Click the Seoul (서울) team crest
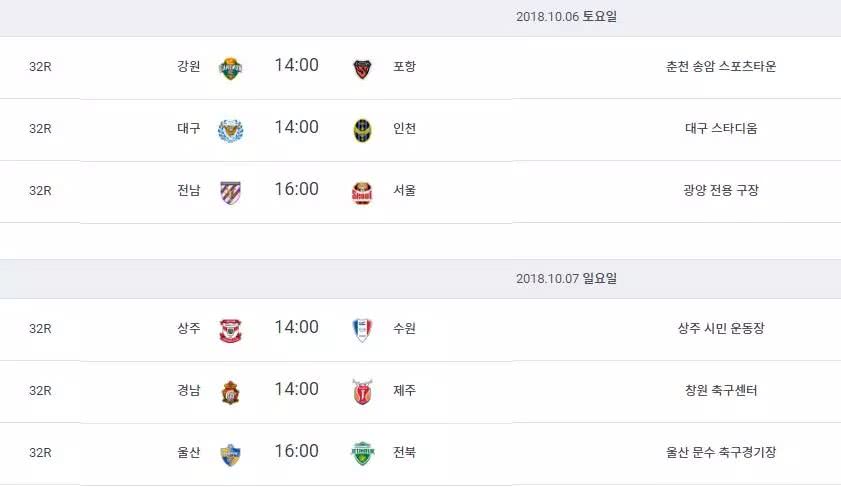841x487 pixels. click(x=362, y=192)
